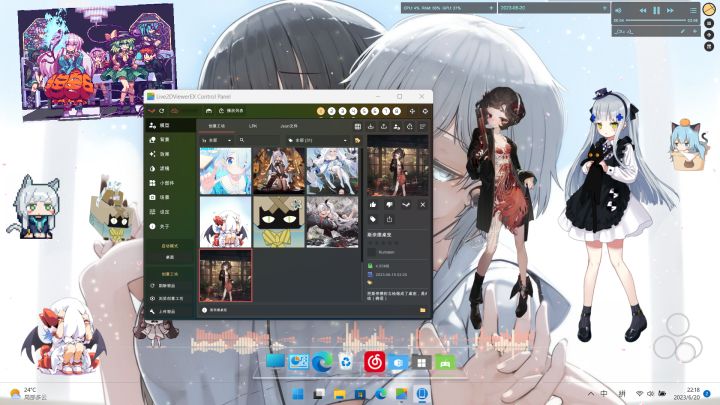Click refresh items button in sidebar
Image resolution: width=720 pixels, height=405 pixels.
coord(170,286)
